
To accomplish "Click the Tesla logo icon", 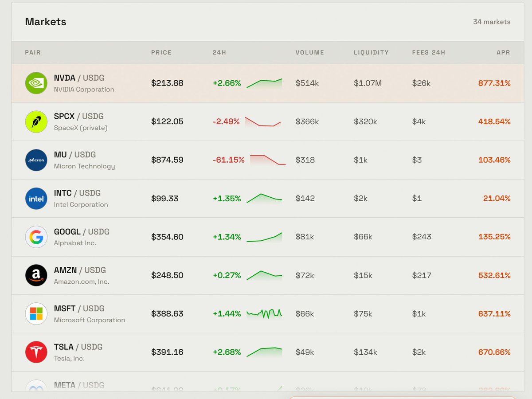I will pyautogui.click(x=36, y=352).
